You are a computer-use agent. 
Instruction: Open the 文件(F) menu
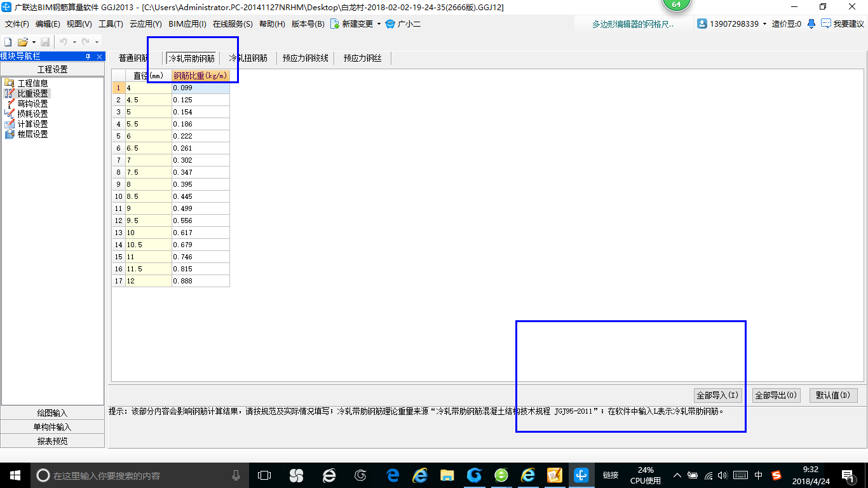coord(17,24)
